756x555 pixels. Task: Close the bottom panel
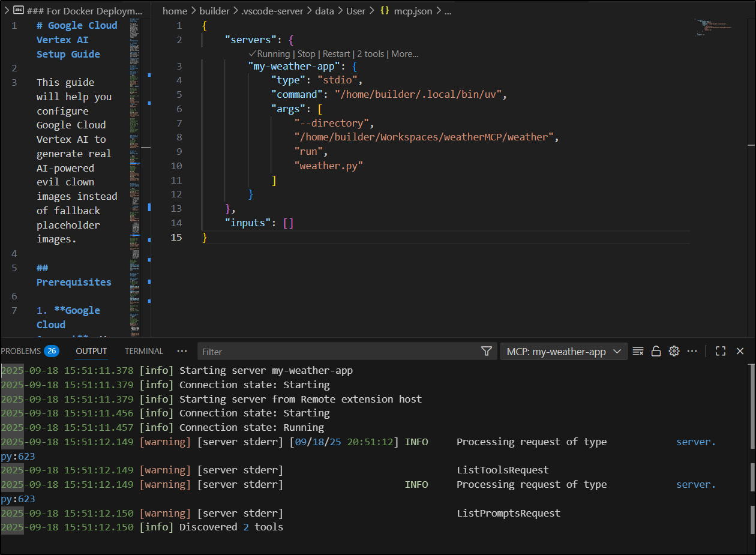point(740,352)
